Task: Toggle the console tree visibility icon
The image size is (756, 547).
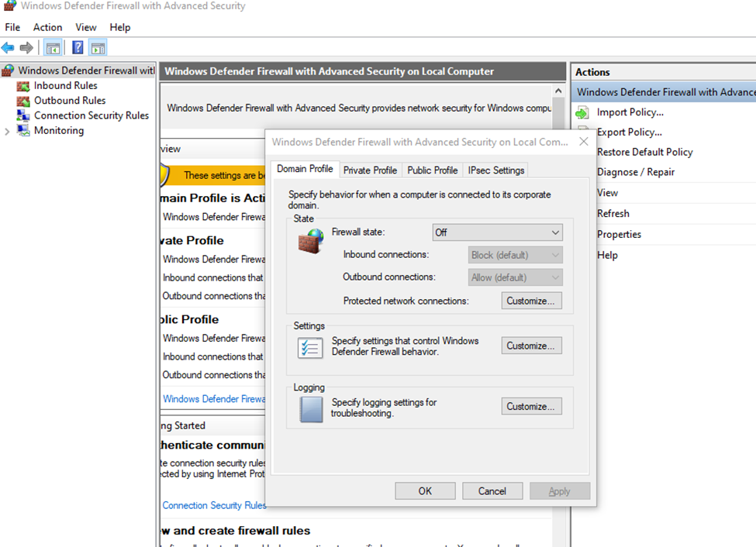Action: point(52,46)
